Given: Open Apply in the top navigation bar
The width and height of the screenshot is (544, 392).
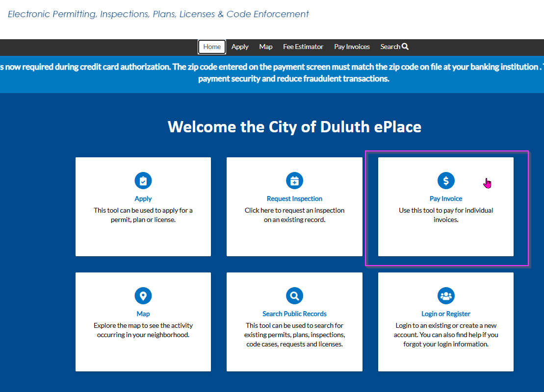Looking at the screenshot, I should 240,47.
